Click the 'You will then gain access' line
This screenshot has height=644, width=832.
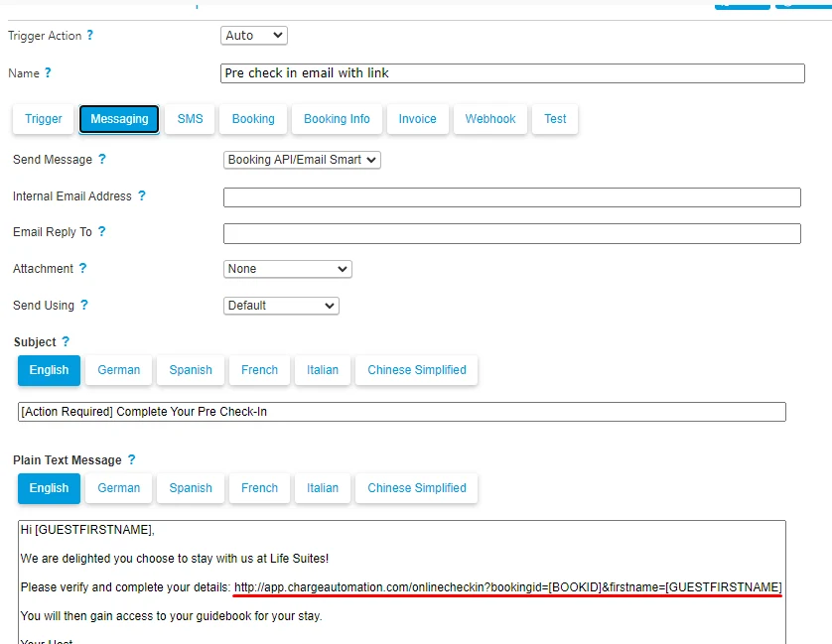[x=172, y=616]
